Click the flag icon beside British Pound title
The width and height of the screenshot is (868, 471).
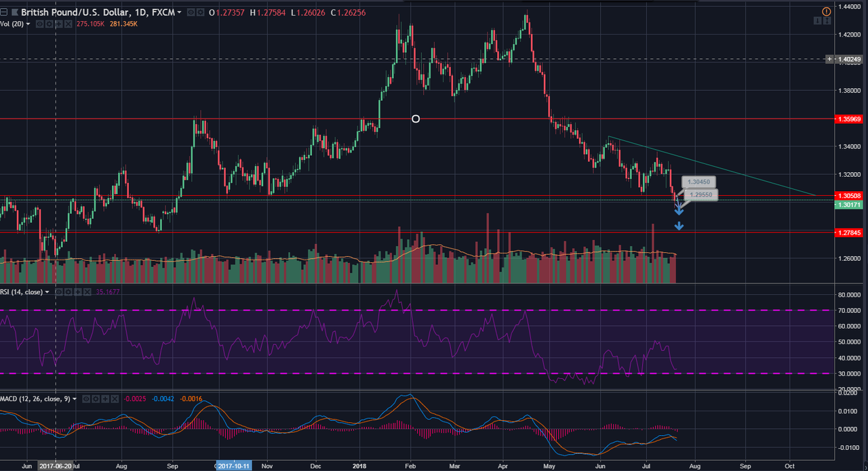click(x=15, y=12)
